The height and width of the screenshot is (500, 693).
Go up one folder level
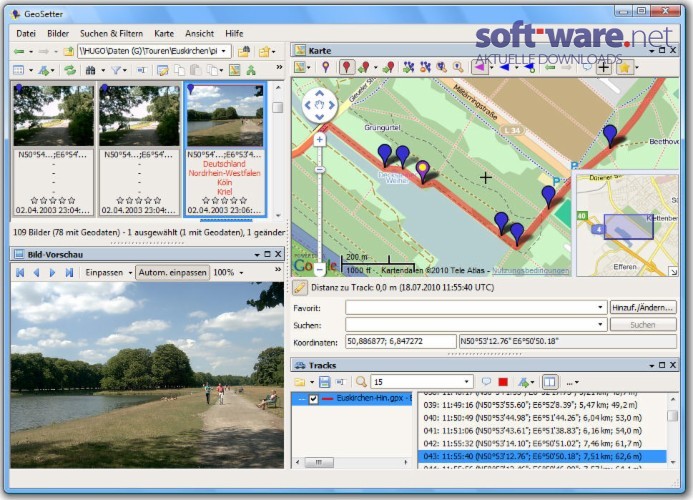69,52
